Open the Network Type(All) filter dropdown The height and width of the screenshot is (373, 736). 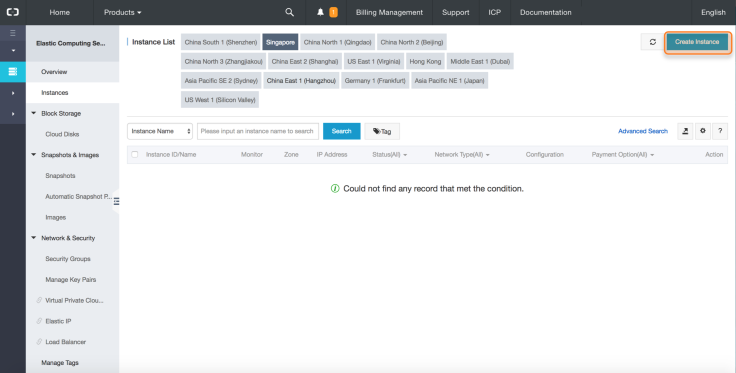click(x=462, y=154)
